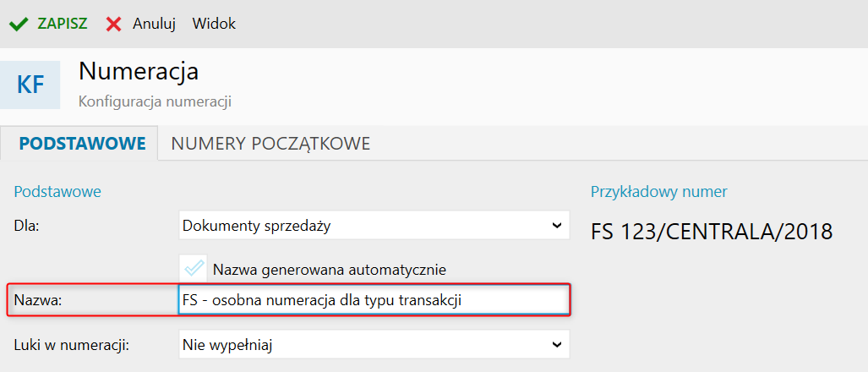Click the KF module tile icon
This screenshot has height=372, width=868.
30,85
